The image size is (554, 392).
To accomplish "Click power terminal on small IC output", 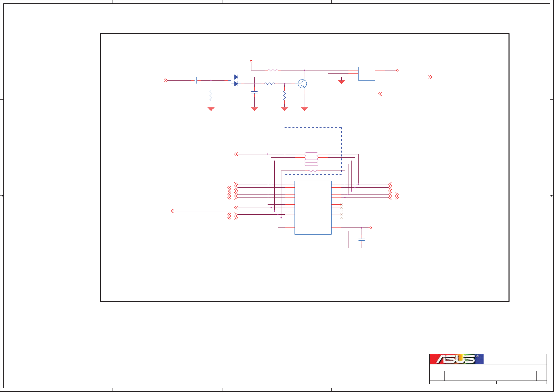I will tap(397, 70).
